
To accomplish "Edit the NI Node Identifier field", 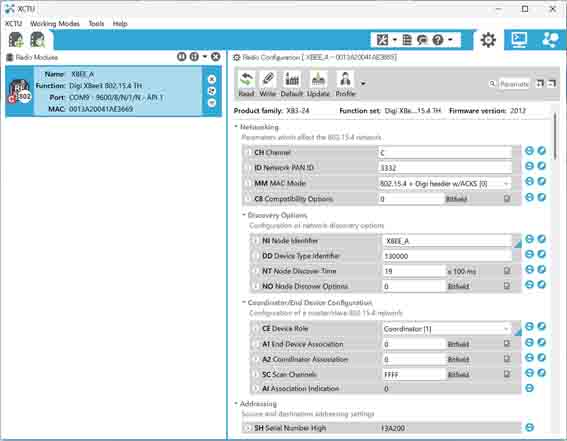I will [447, 241].
